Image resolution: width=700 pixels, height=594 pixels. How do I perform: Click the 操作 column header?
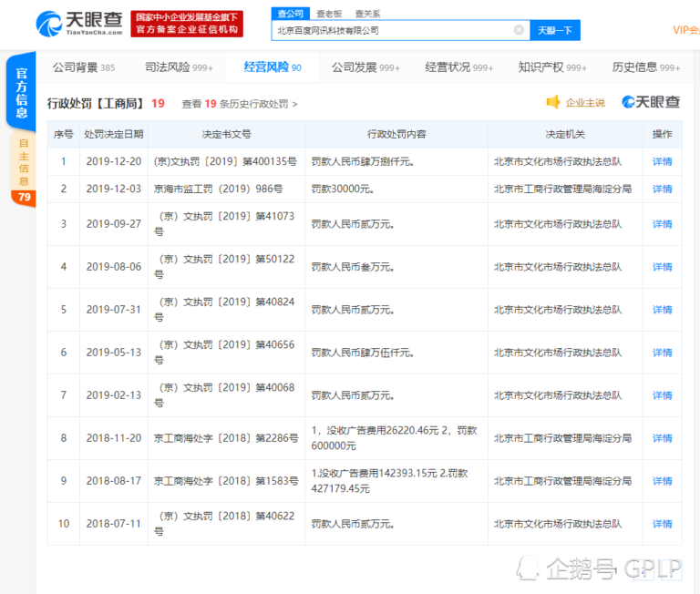[662, 134]
